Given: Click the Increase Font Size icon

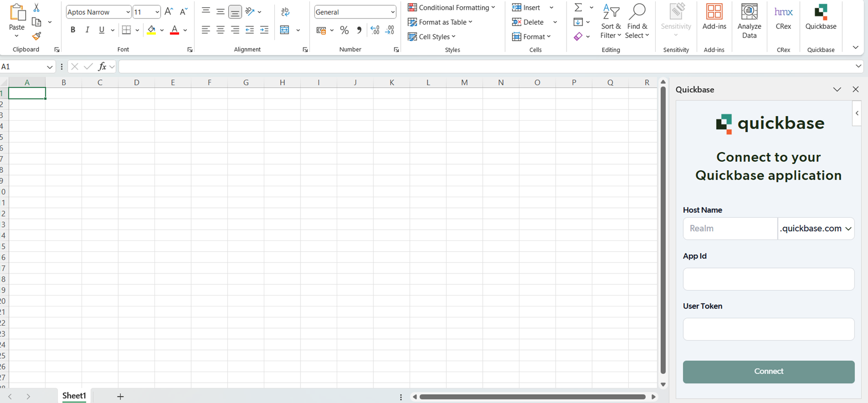Looking at the screenshot, I should point(168,11).
